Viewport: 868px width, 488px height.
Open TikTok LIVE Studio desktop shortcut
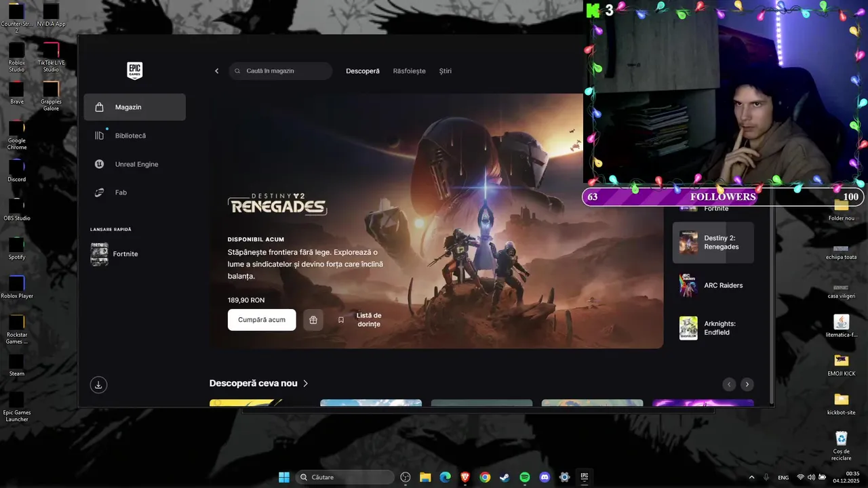pyautogui.click(x=51, y=57)
